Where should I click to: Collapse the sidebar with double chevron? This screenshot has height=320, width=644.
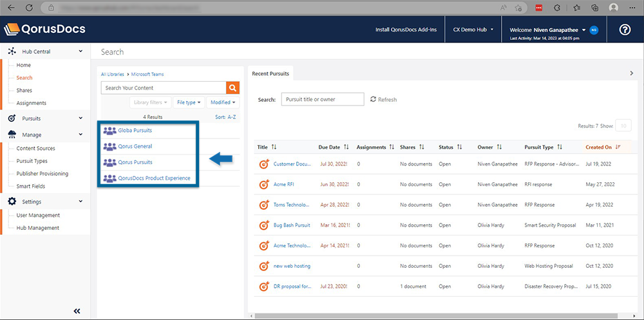77,311
